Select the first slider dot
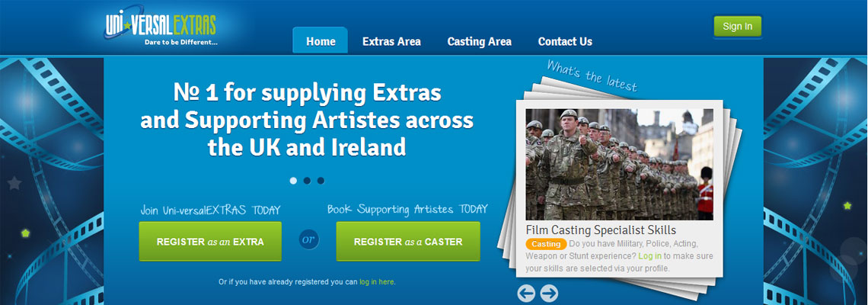Image resolution: width=868 pixels, height=305 pixels. pyautogui.click(x=293, y=180)
